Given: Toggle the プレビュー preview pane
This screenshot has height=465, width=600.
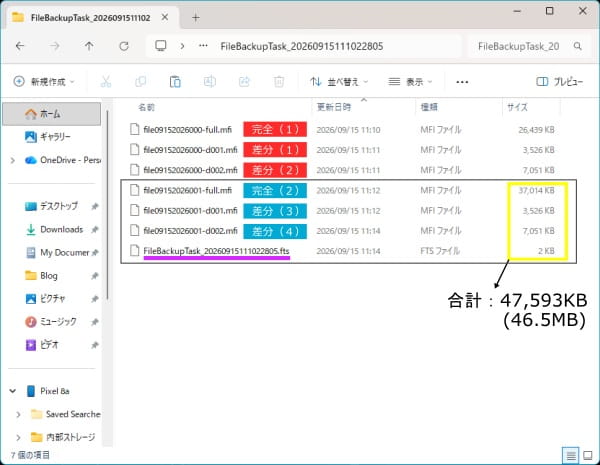Looking at the screenshot, I should [560, 82].
